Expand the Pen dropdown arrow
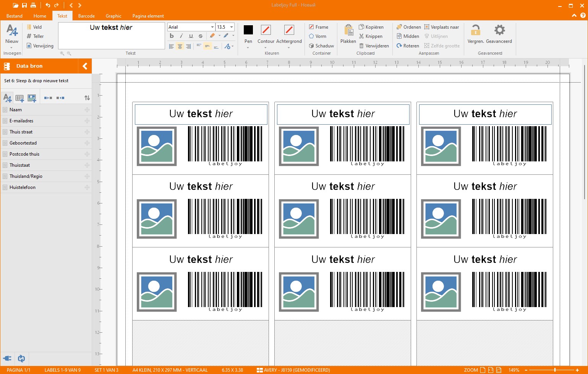The height and width of the screenshot is (374, 588). [248, 48]
